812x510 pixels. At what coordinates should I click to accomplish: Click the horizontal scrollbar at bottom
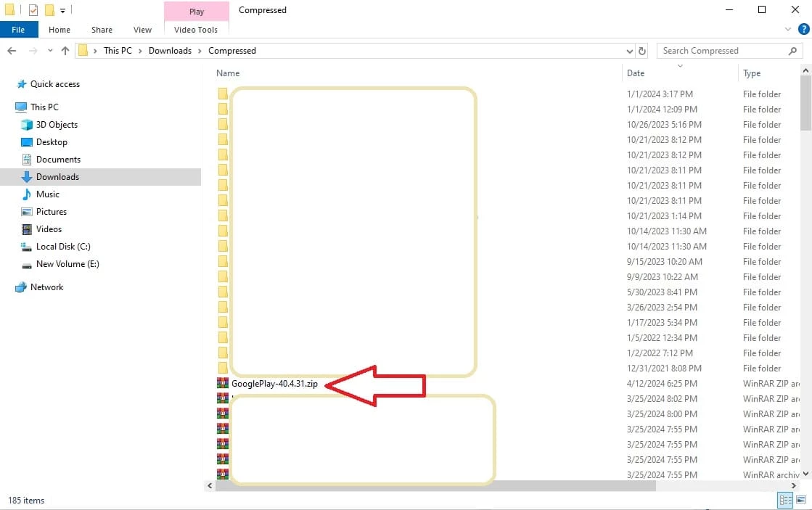coord(435,486)
